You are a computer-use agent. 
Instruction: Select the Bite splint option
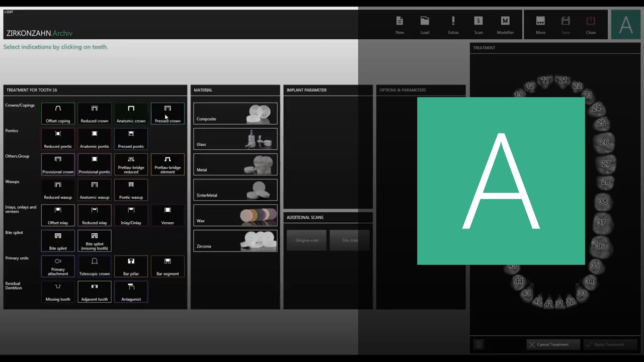(x=58, y=241)
